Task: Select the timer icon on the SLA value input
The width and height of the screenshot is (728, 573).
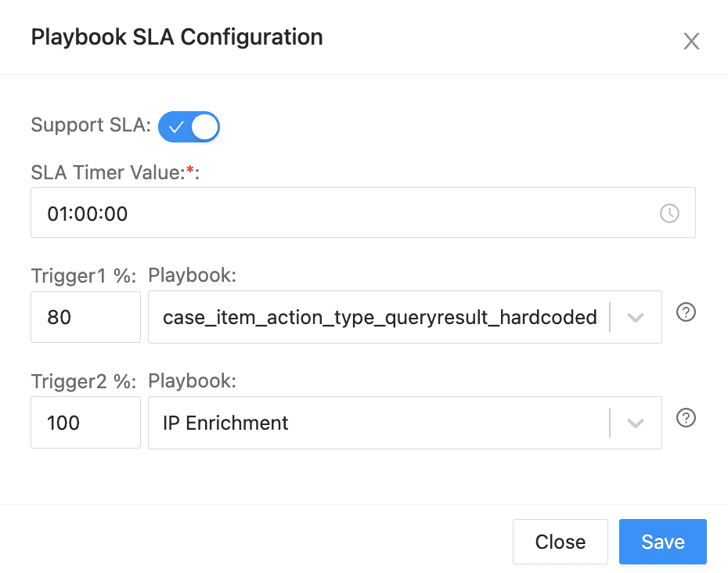Action: pyautogui.click(x=669, y=212)
